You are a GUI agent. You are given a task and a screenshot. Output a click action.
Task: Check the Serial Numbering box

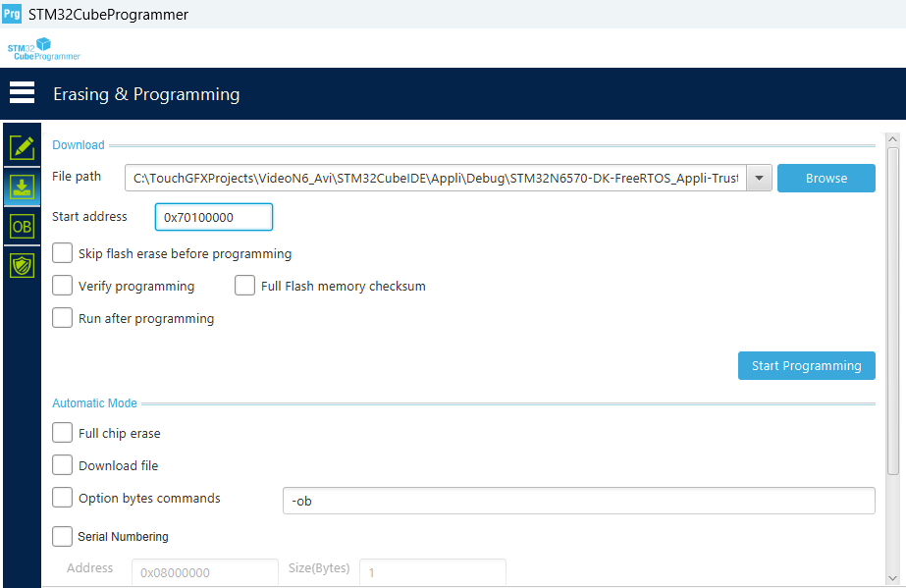[x=63, y=536]
